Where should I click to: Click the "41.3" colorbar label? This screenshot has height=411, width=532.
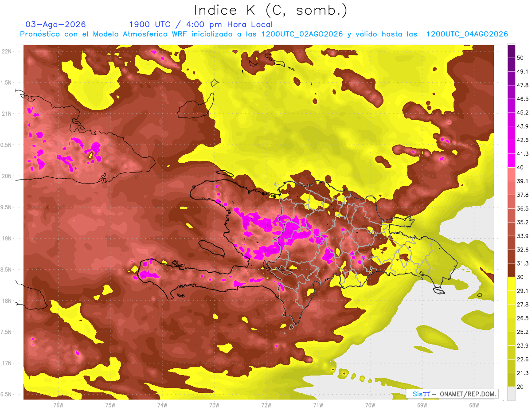pos(523,154)
